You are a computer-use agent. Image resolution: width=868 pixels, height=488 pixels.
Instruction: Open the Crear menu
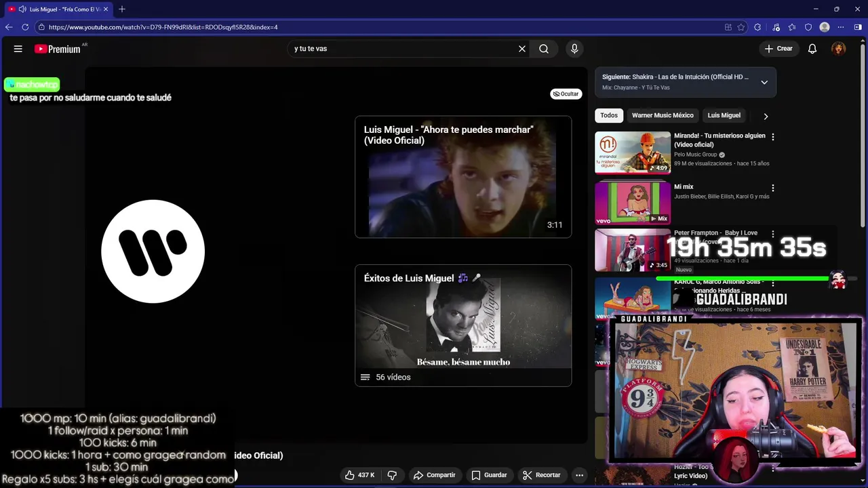778,49
